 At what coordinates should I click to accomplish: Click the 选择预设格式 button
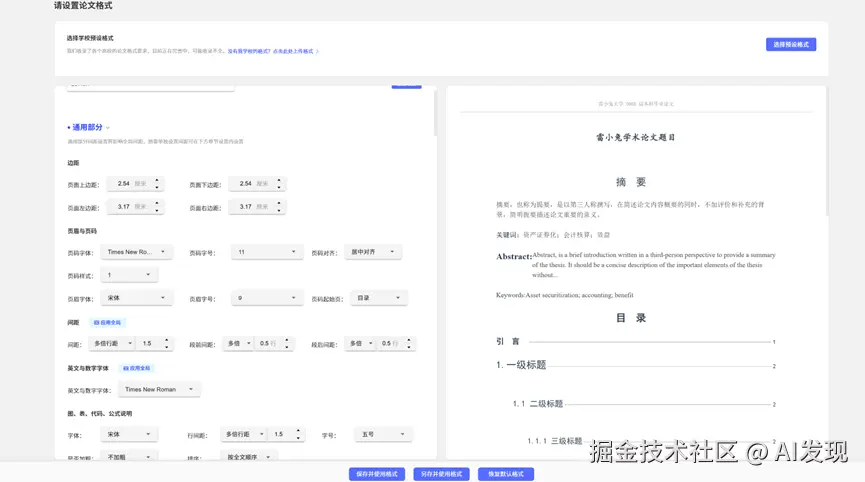791,45
